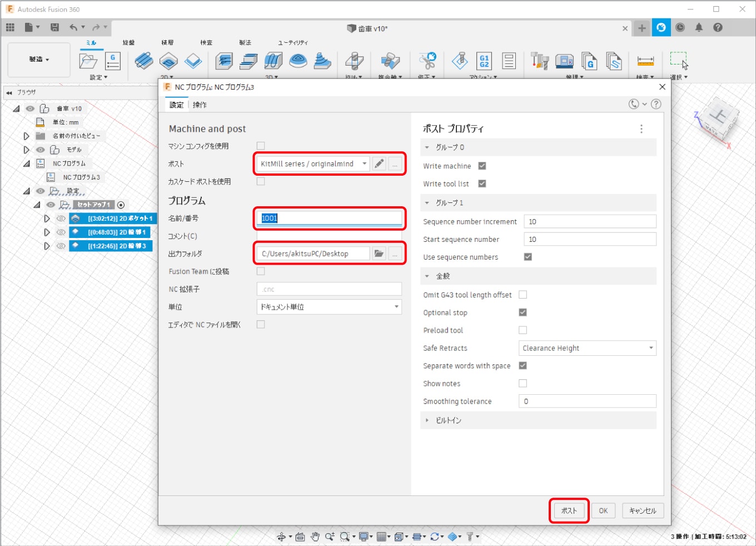Click the キャンセル button

click(x=643, y=510)
